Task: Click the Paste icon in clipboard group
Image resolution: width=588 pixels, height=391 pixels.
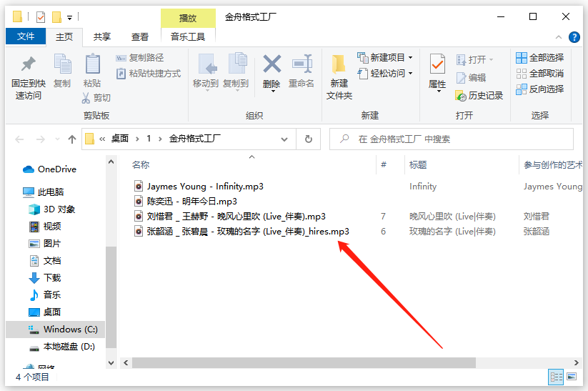Action: click(92, 65)
